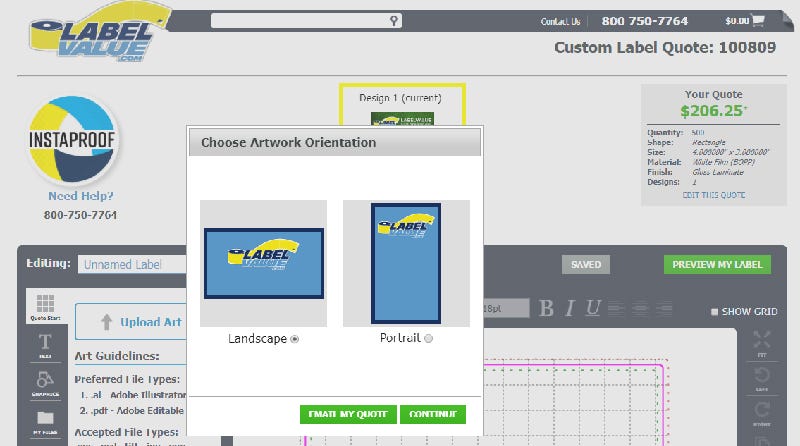This screenshot has height=446, width=800.
Task: Click the Preview My Label button
Action: (x=717, y=264)
